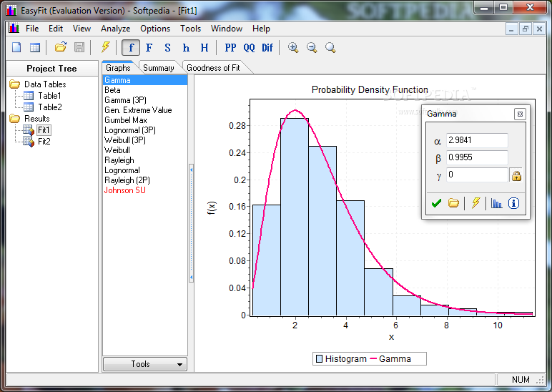The width and height of the screenshot is (552, 392).
Task: Open the Edit menu
Action: coord(56,29)
